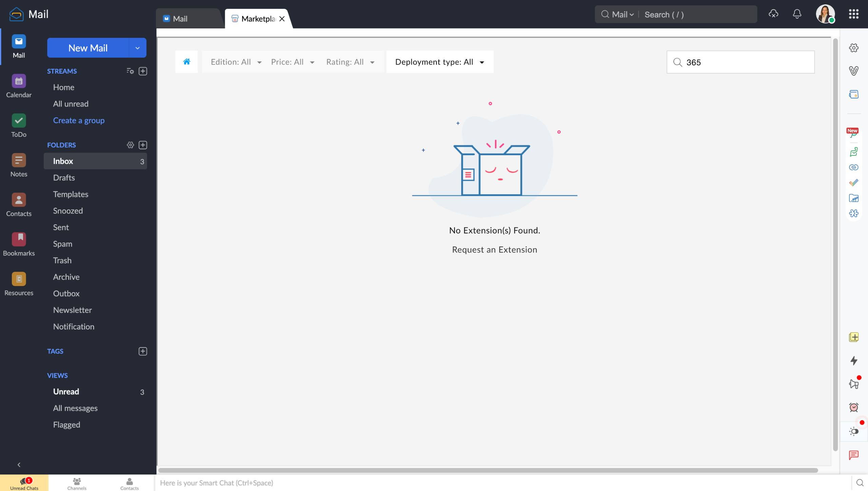This screenshot has height=491, width=868.
Task: Switch to the Mail tab
Action: pos(180,19)
